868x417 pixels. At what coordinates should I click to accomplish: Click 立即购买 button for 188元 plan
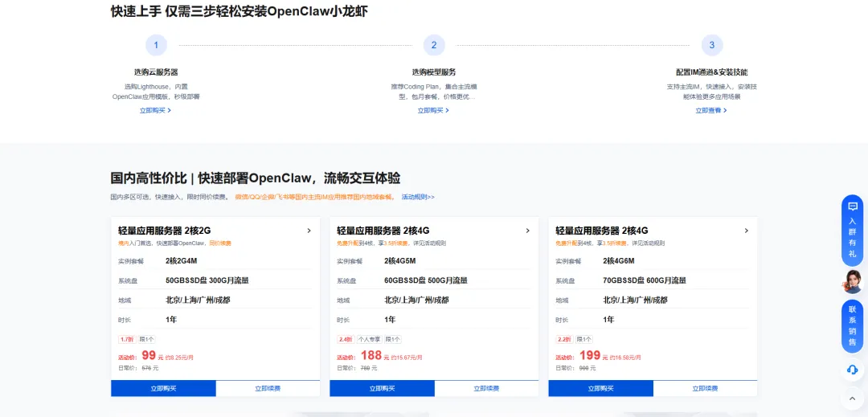(x=382, y=388)
